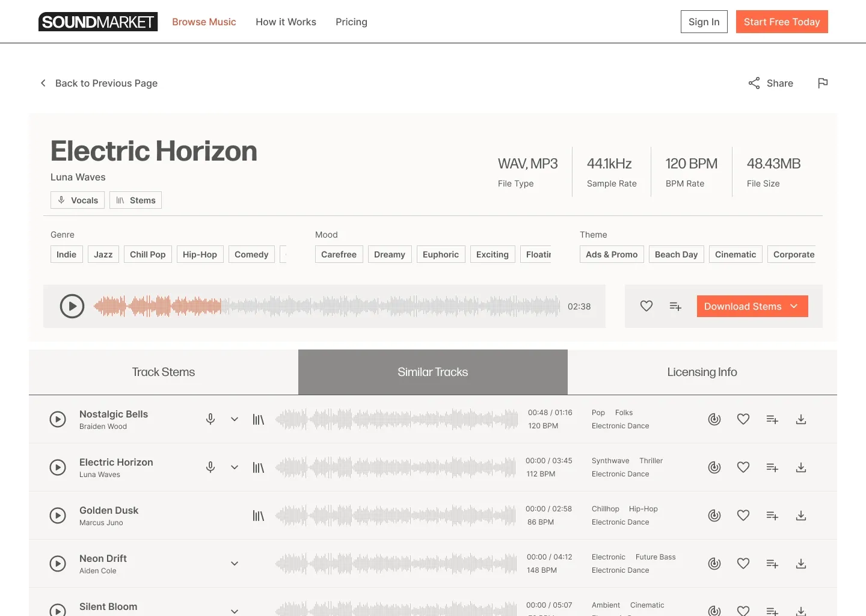This screenshot has height=616, width=866.
Task: Expand Electric Horizon row chevron in list
Action: click(x=235, y=467)
